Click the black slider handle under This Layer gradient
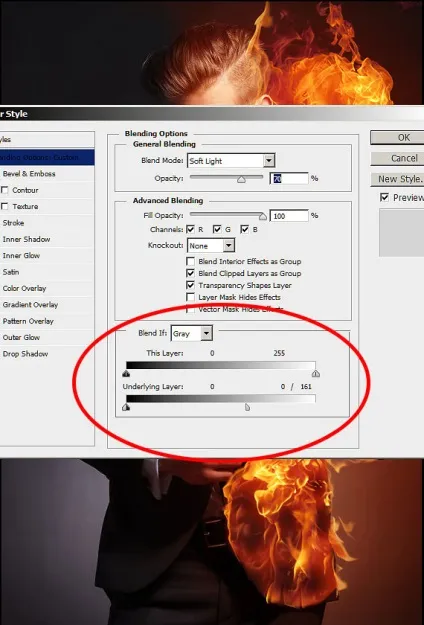 coord(126,373)
